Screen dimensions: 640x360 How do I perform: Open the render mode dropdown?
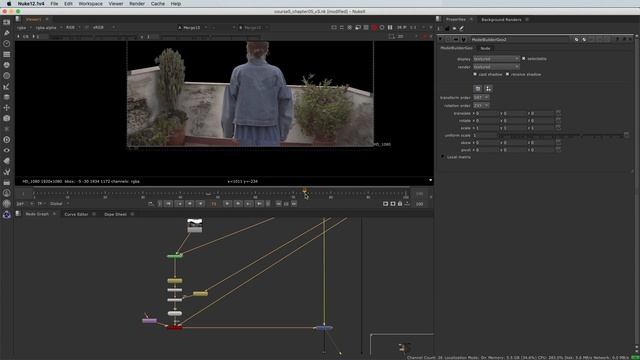tap(496, 67)
